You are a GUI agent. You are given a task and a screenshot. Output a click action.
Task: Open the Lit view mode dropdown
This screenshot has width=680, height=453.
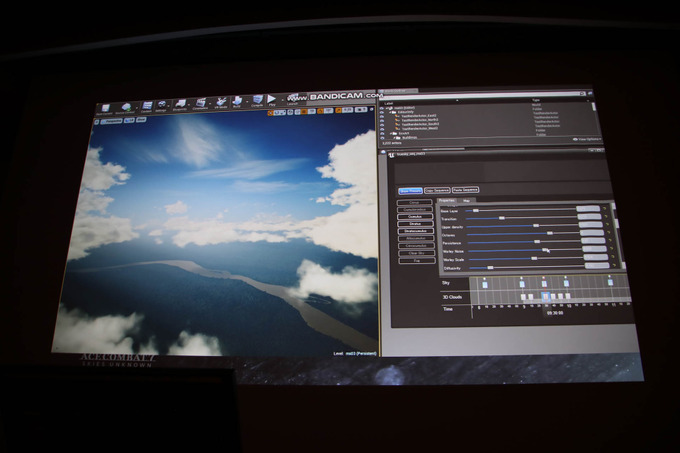(129, 121)
